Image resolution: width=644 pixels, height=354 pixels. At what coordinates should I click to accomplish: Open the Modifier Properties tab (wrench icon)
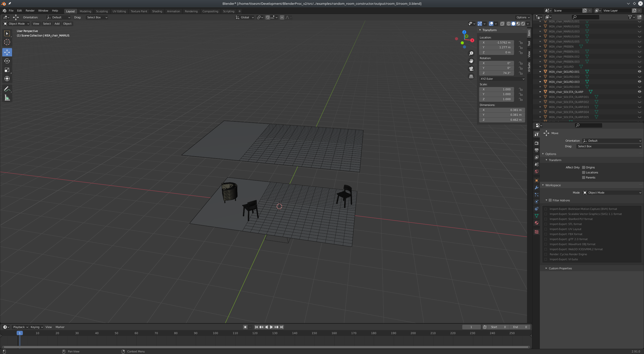[536, 188]
